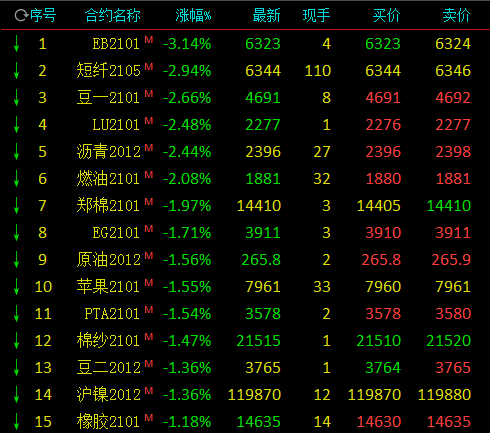Click the M marker next to EG2101
Viewport: 490px width, 433px height.
[x=149, y=229]
